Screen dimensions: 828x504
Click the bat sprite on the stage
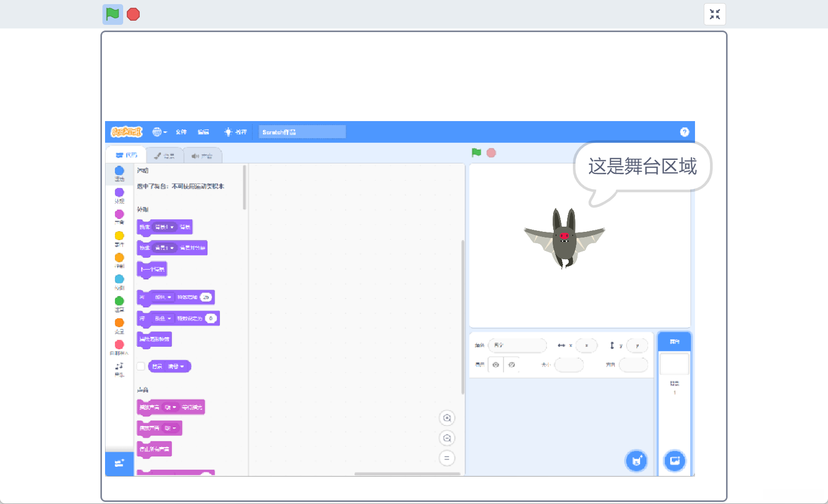tap(564, 238)
